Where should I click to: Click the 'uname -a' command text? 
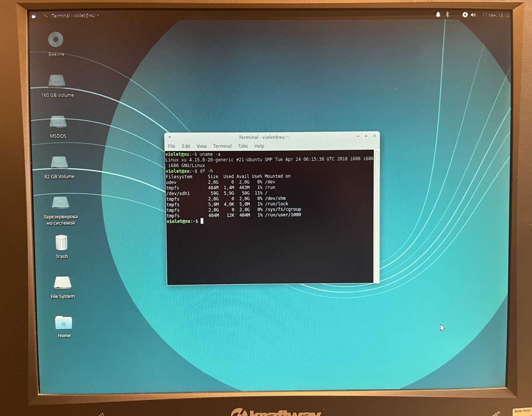210,154
